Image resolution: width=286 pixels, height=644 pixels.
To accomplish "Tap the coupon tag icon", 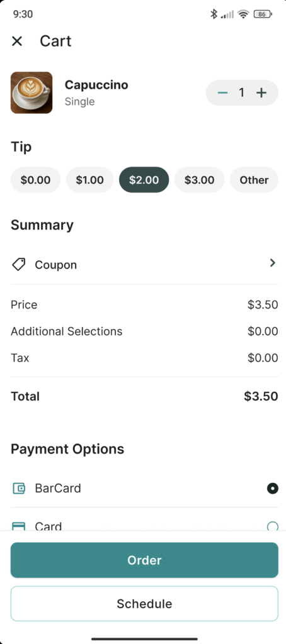I will point(18,265).
